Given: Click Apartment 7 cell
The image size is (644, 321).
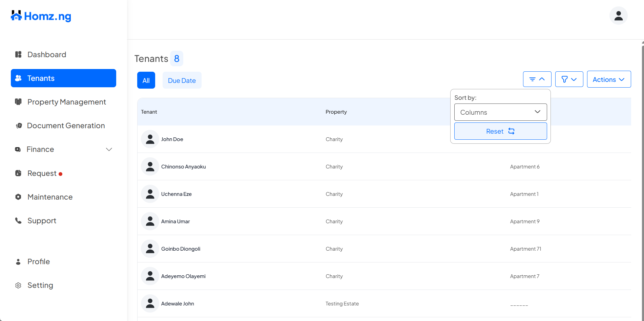Looking at the screenshot, I should tap(525, 276).
